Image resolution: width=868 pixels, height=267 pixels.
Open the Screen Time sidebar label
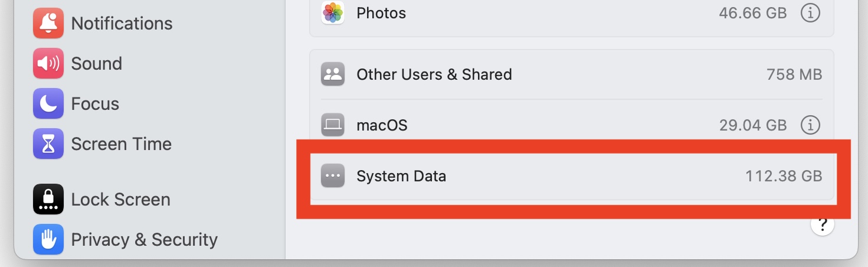[121, 144]
